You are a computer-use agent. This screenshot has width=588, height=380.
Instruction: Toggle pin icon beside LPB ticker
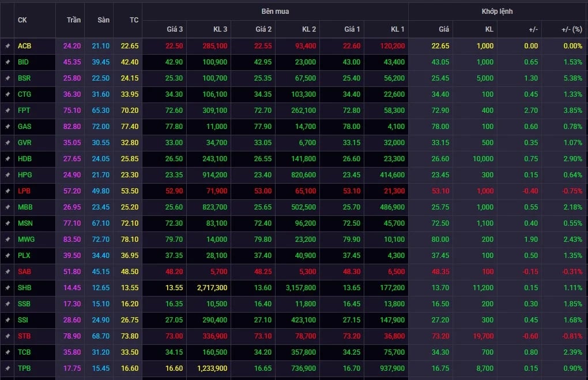click(7, 191)
